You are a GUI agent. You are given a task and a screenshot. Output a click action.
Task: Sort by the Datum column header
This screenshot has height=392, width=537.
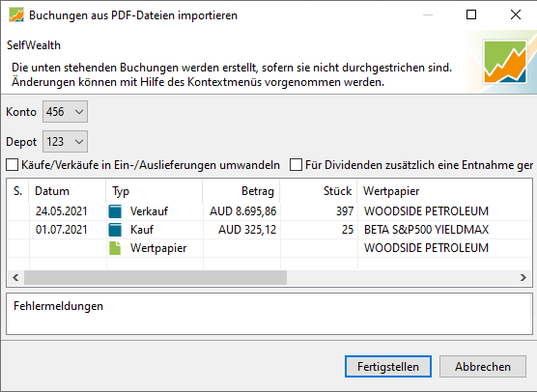point(68,191)
